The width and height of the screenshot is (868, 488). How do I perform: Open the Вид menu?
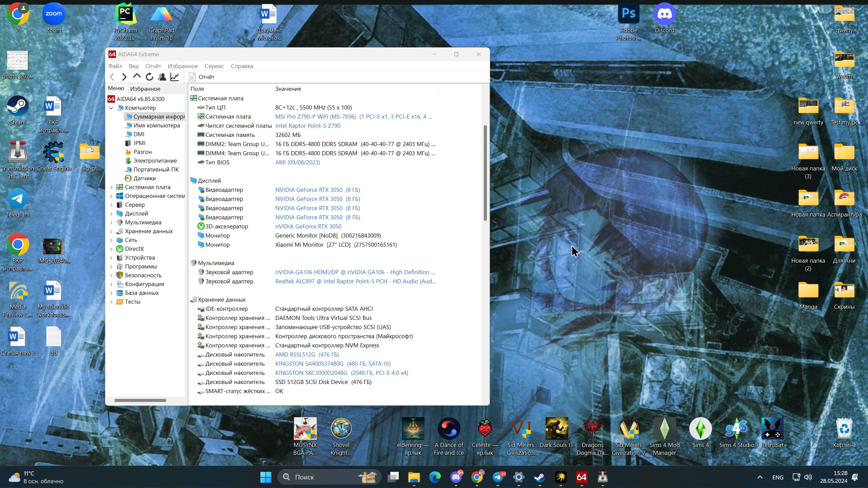point(134,66)
